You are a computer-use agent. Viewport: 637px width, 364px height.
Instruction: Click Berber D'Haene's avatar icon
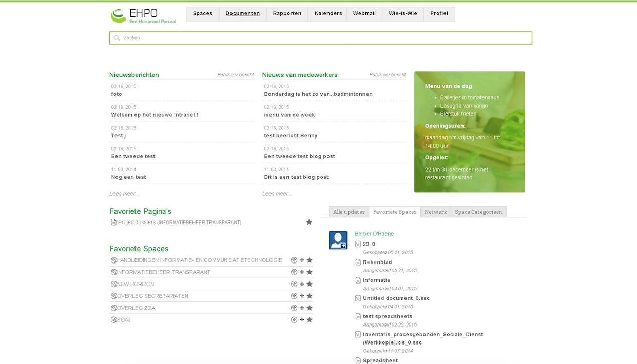click(338, 240)
